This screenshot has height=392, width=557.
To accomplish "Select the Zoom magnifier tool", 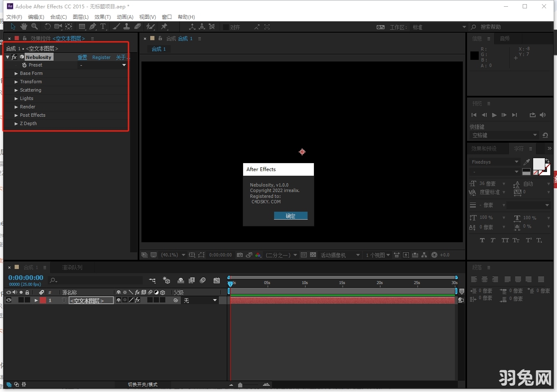I will (x=35, y=27).
